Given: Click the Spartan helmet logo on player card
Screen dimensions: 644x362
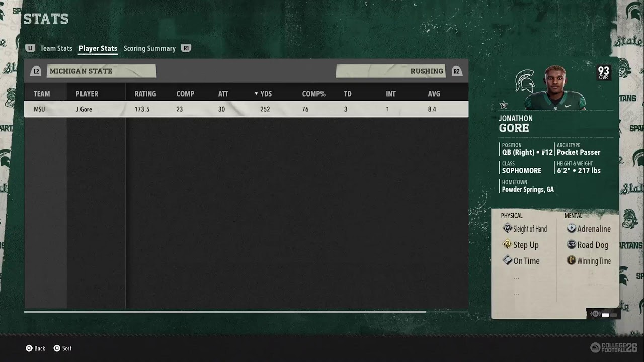Looking at the screenshot, I should tap(524, 80).
